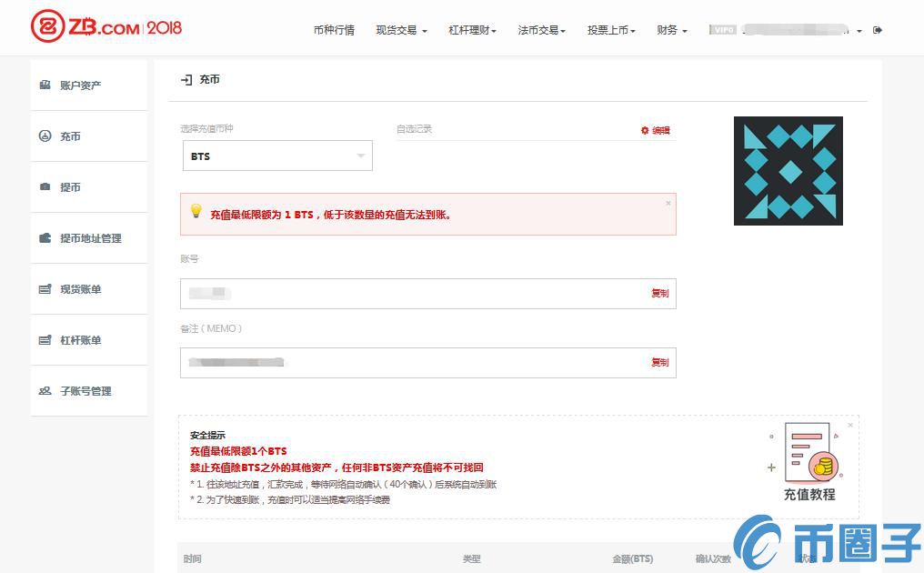Expand the 现货交易 dropdown menu

point(401,30)
